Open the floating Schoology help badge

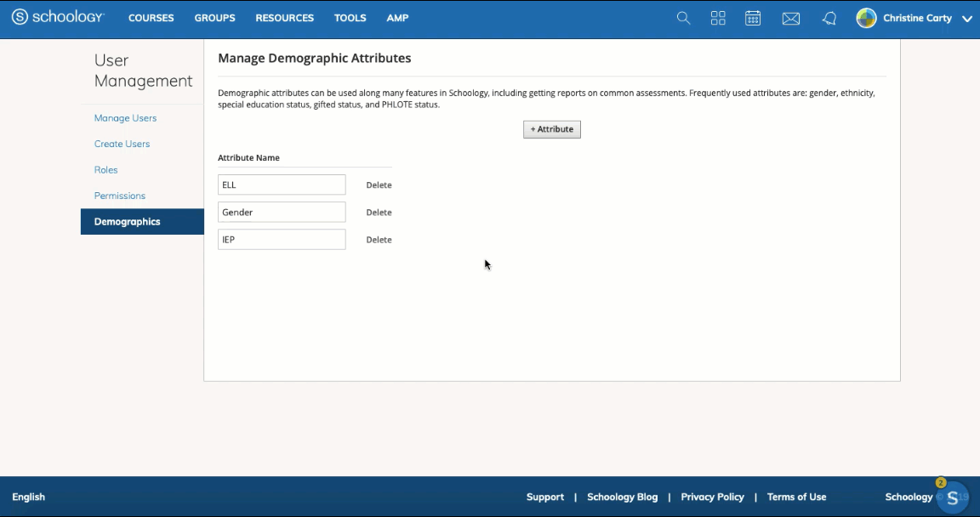(x=952, y=497)
